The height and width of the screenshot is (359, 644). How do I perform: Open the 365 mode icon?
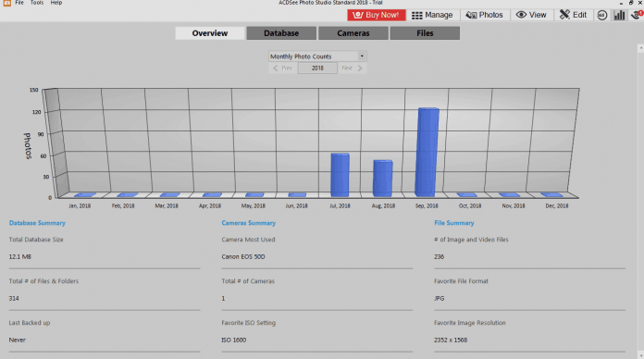click(x=602, y=15)
